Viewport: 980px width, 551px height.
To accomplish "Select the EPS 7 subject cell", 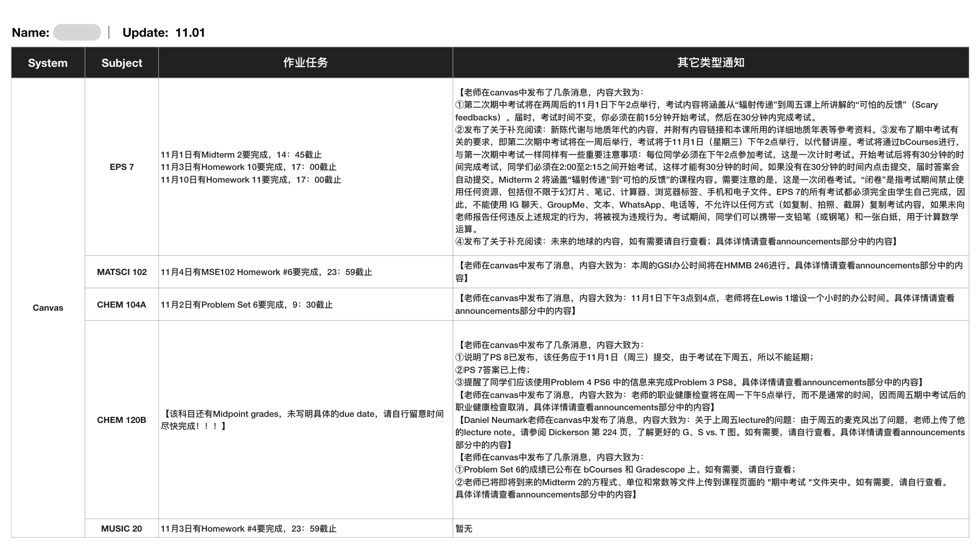I will (x=121, y=167).
